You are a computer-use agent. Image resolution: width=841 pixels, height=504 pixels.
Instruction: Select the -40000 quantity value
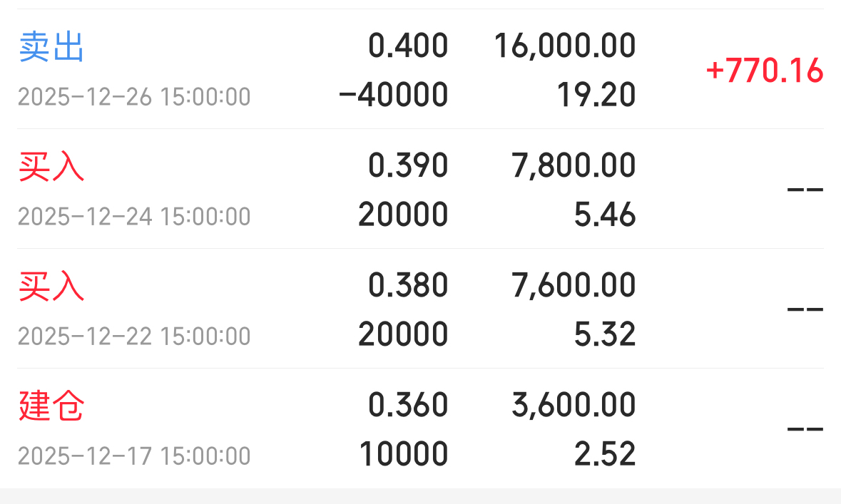(393, 95)
